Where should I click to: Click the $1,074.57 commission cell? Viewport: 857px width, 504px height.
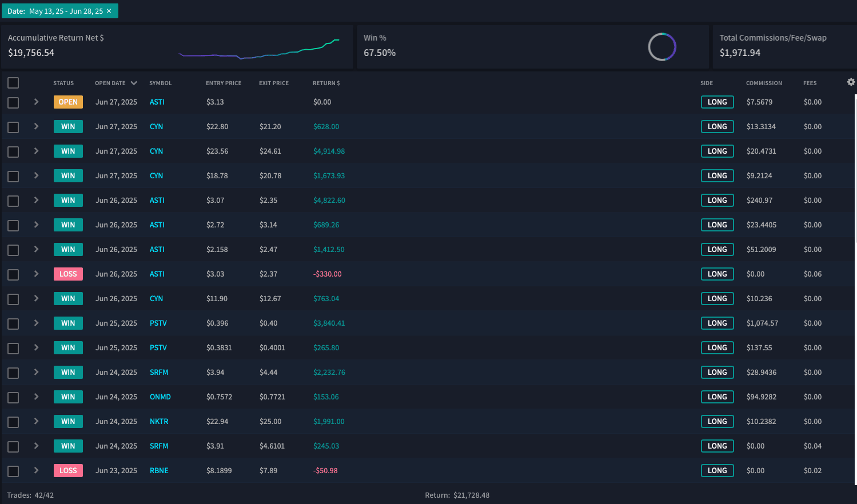[x=762, y=323]
